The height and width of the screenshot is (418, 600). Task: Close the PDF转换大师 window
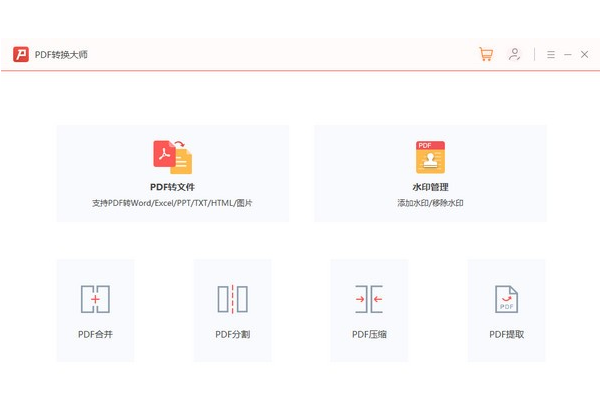(x=584, y=54)
